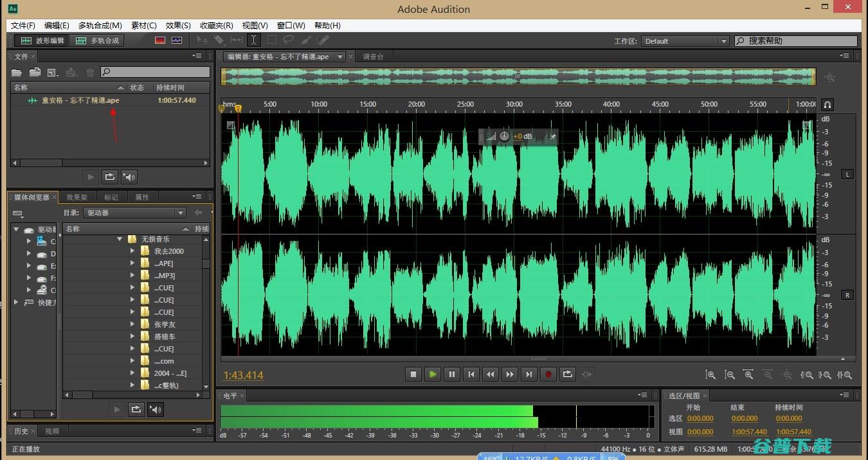
Task: Zoom out amplitude icon
Action: [x=730, y=375]
